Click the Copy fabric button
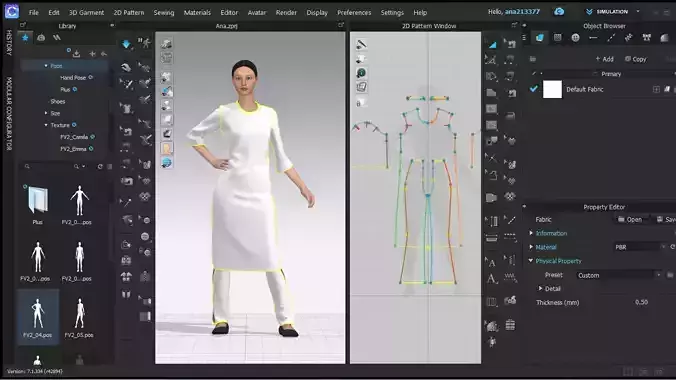Image resolution: width=676 pixels, height=380 pixels. click(x=636, y=59)
